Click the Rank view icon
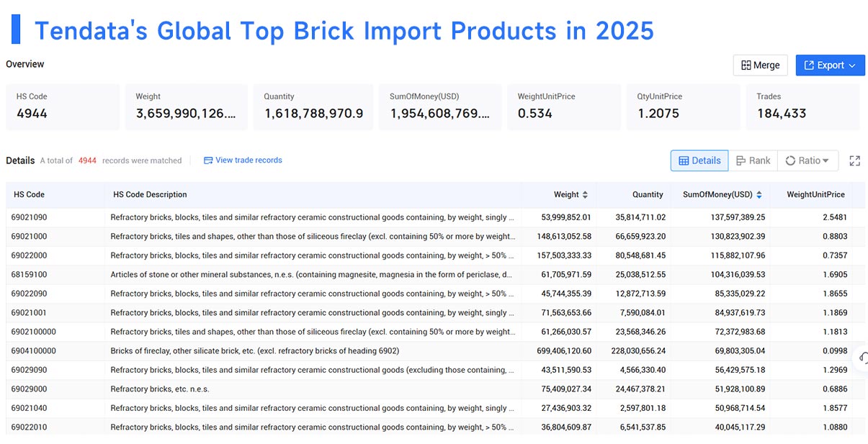 (741, 160)
